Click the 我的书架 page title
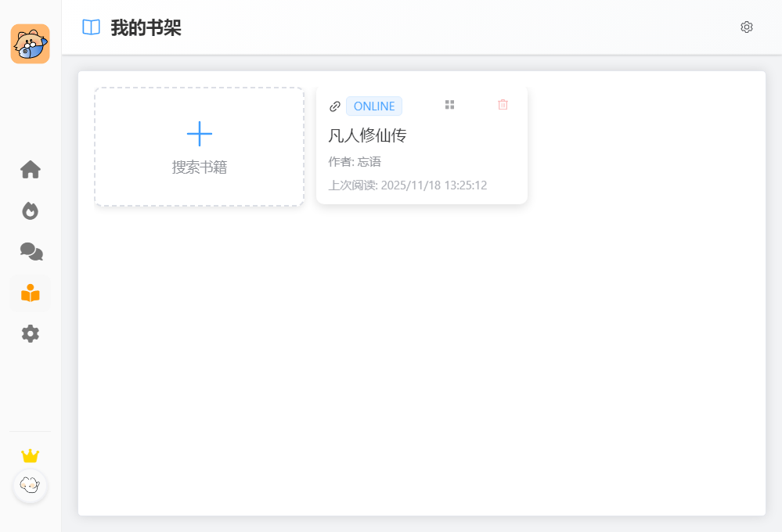Screen dimensions: 782x532 [x=146, y=28]
